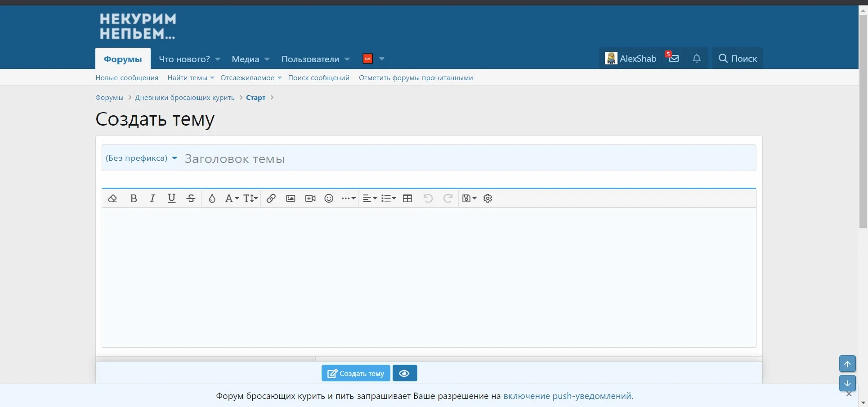Insert media video into the post
868x407 pixels.
[310, 199]
